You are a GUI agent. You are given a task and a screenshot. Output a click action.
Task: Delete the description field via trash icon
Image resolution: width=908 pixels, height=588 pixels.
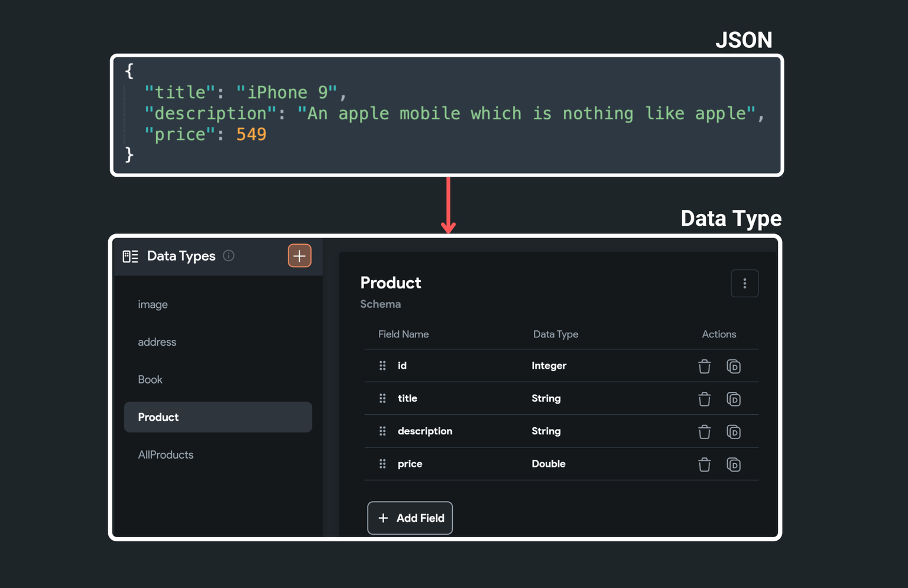[x=704, y=431]
